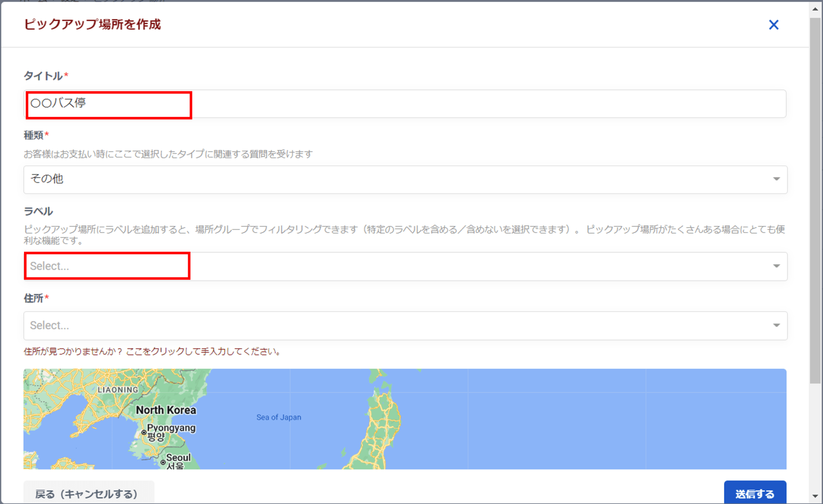Click the 住所 dropdown arrow icon
Image resolution: width=823 pixels, height=504 pixels.
[776, 325]
